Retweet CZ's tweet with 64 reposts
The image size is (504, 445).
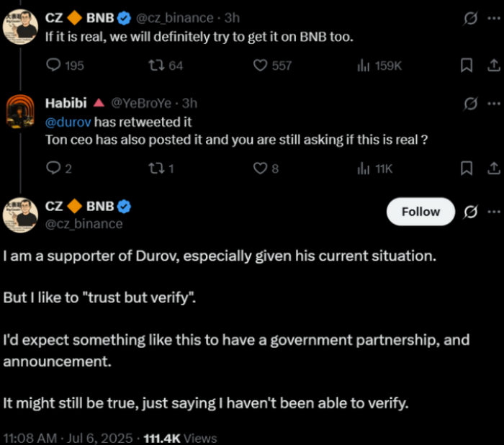point(153,66)
